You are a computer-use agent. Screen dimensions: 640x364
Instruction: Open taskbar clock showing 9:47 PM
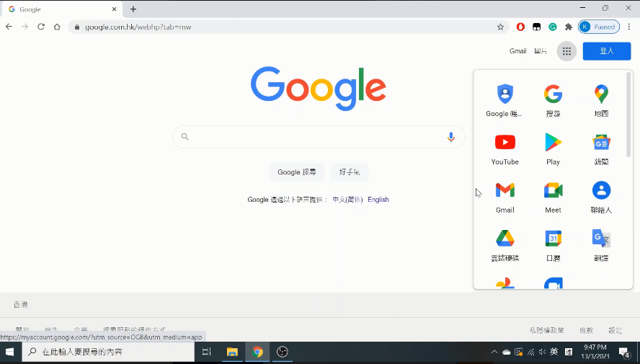(595, 352)
